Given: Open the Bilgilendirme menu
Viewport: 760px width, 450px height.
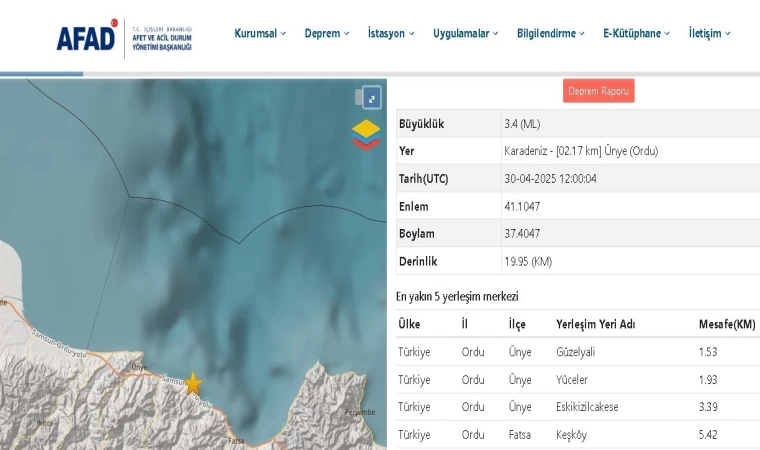Looking at the screenshot, I should [x=551, y=33].
